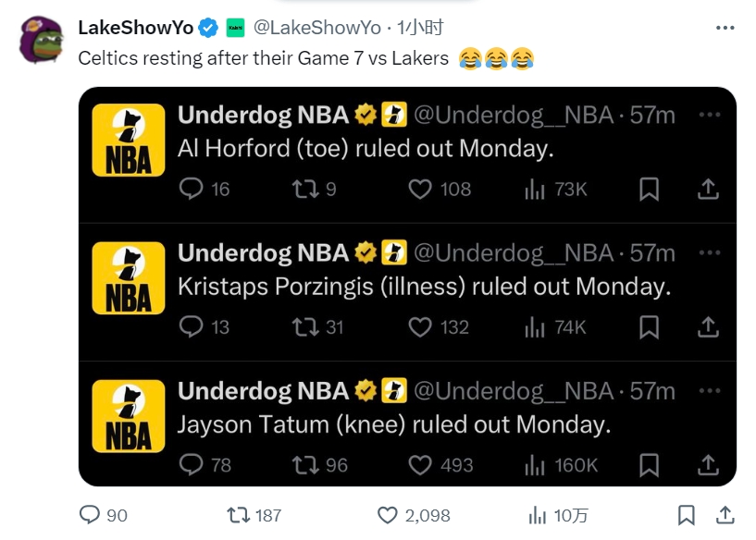Bookmark the Jayson Tatum tweet
This screenshot has height=540, width=756.
(650, 464)
